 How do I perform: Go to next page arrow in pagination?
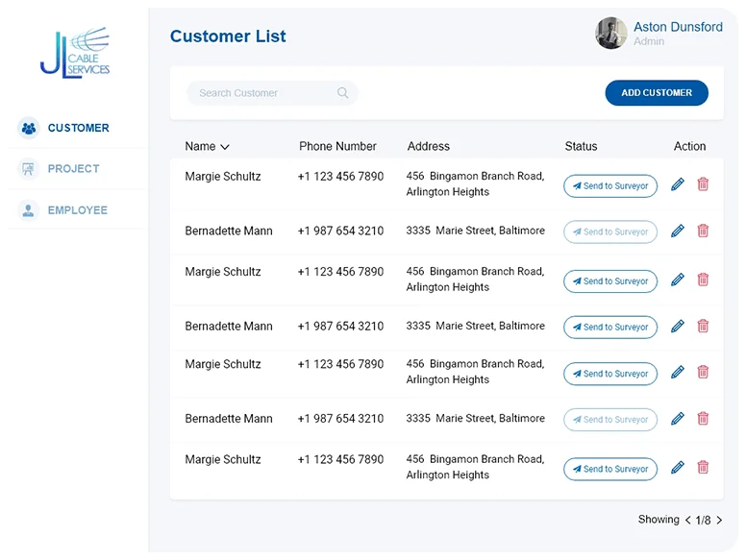pyautogui.click(x=719, y=521)
